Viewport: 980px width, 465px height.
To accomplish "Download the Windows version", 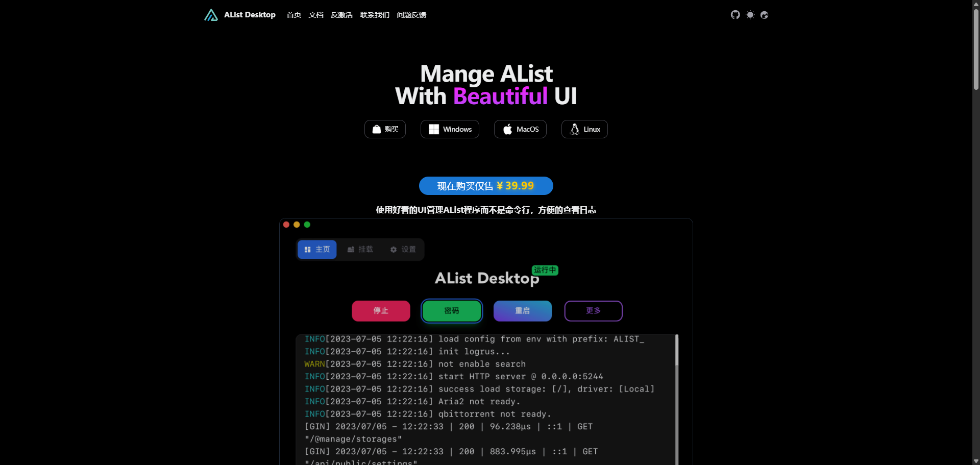I will click(450, 129).
